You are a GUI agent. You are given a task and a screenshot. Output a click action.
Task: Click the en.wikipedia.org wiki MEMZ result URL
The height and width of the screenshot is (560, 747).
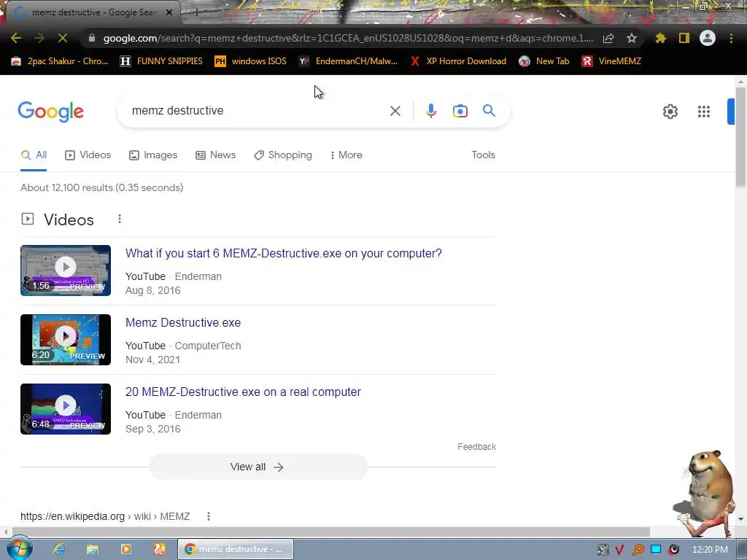click(x=105, y=516)
